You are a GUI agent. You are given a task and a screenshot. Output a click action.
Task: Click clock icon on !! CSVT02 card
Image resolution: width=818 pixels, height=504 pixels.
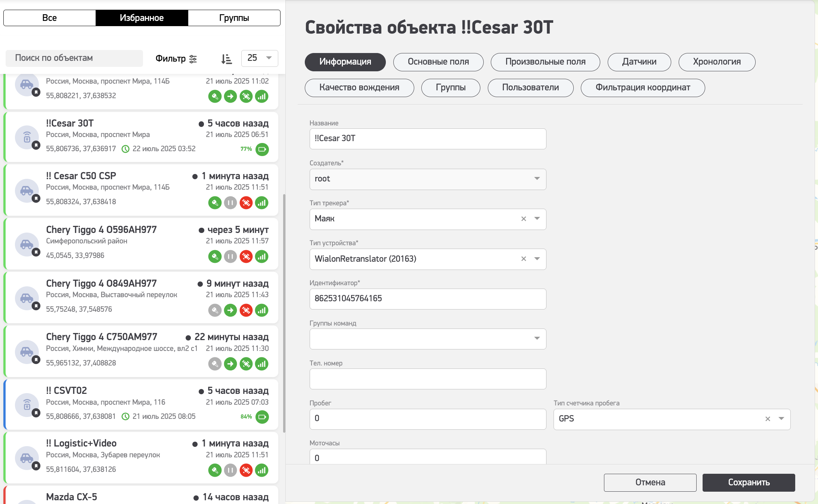click(126, 416)
